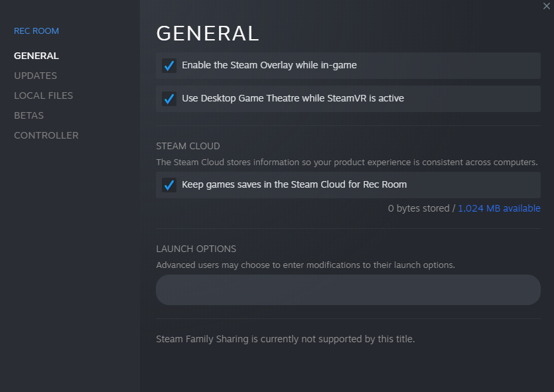This screenshot has width=554, height=392.
Task: Switch to the LOCAL FILES section
Action: [x=43, y=95]
